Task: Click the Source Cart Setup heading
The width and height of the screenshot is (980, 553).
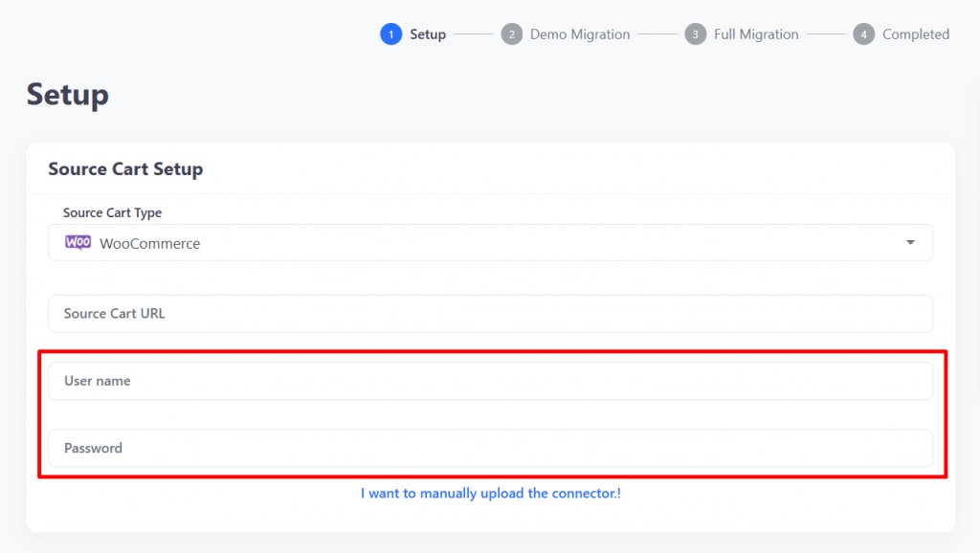Action: pos(125,168)
